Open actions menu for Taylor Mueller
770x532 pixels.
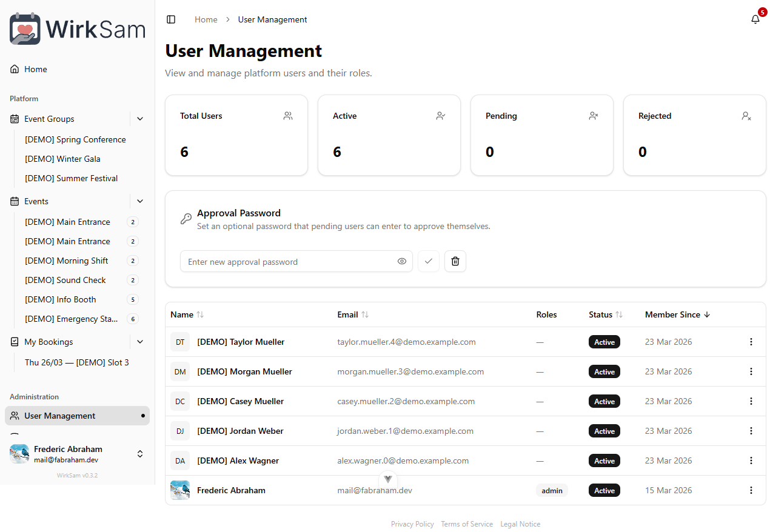pos(751,342)
